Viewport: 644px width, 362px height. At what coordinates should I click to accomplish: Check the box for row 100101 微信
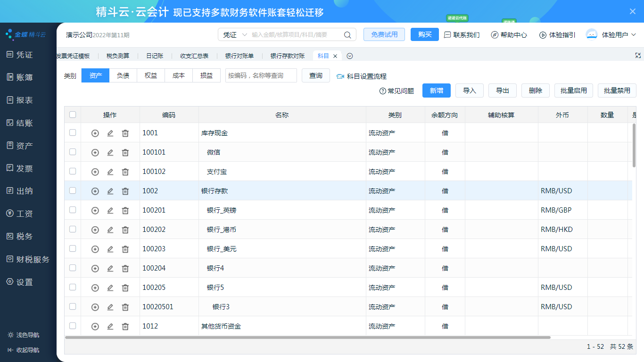(x=73, y=152)
